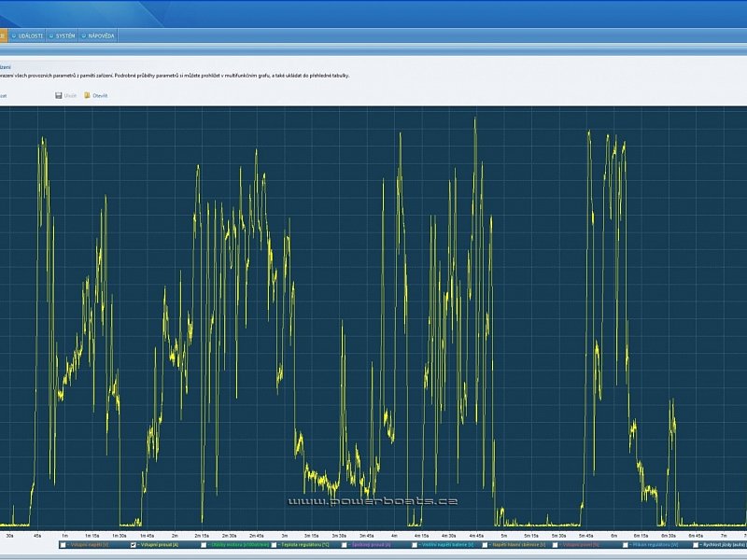Viewport: 747px width, 560px height.
Task: Toggle the Napětí hlavní sběrnice [V] checkbox
Action: point(485,545)
